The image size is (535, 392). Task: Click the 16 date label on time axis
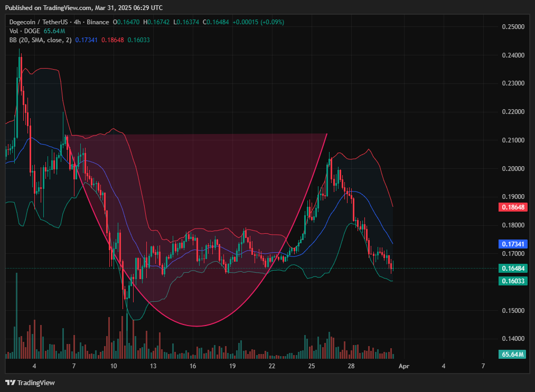tap(193, 366)
